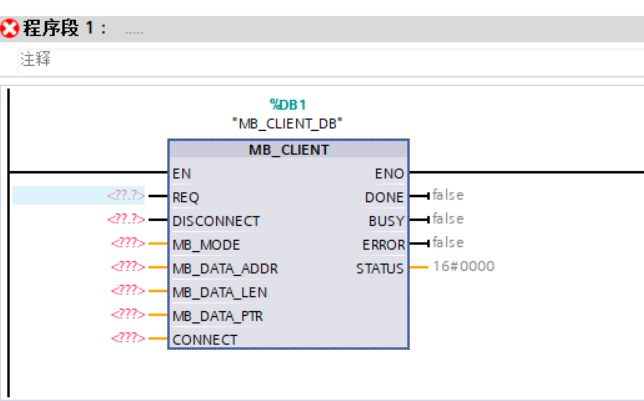Click the STATUS output 16#0000 value
Image resolution: width=644 pixels, height=401 pixels.
point(464,267)
